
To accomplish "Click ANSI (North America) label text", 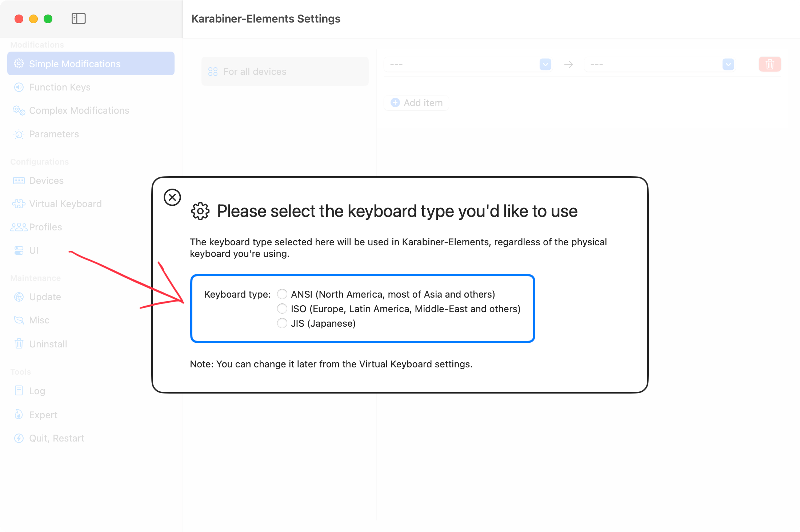I will (x=393, y=294).
